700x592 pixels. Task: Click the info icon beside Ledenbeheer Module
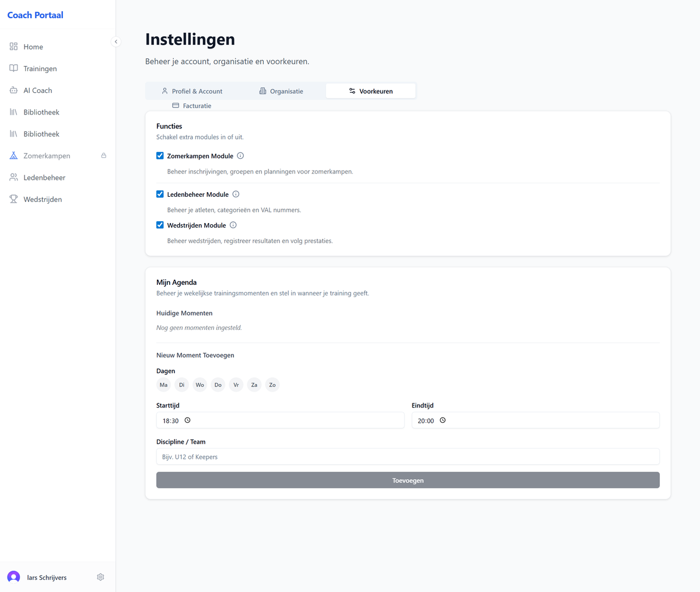(236, 194)
